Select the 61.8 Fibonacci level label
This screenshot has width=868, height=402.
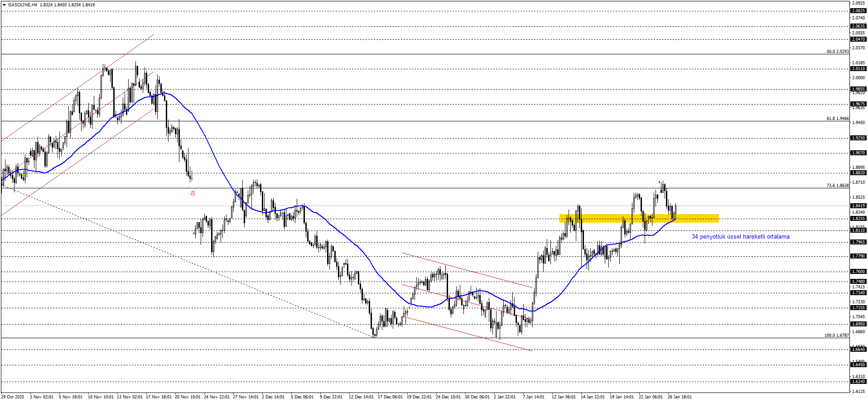pos(837,119)
